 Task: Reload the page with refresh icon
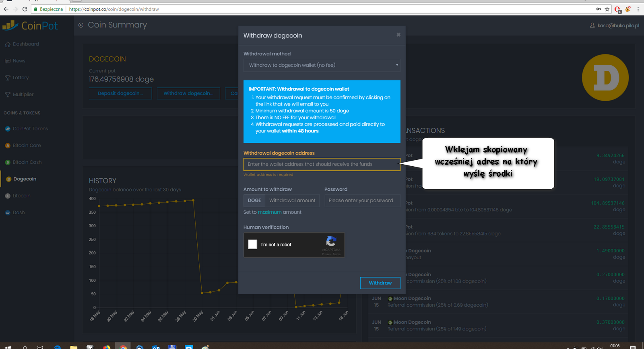pyautogui.click(x=25, y=9)
